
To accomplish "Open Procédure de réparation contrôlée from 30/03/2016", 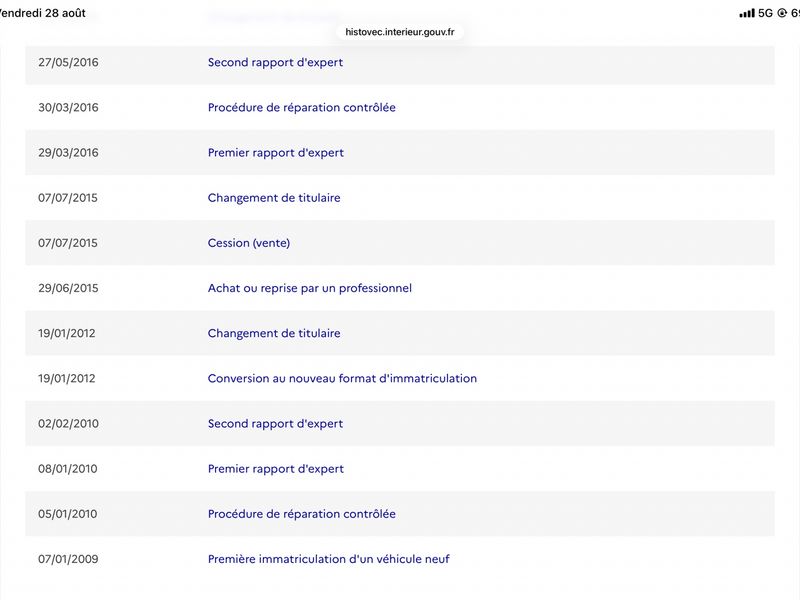I will coord(302,107).
